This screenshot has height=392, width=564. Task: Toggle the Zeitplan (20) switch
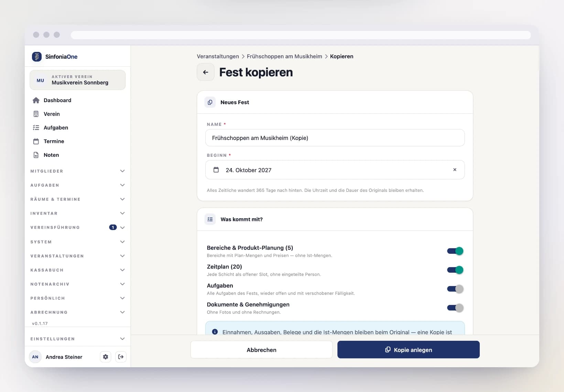(x=455, y=270)
